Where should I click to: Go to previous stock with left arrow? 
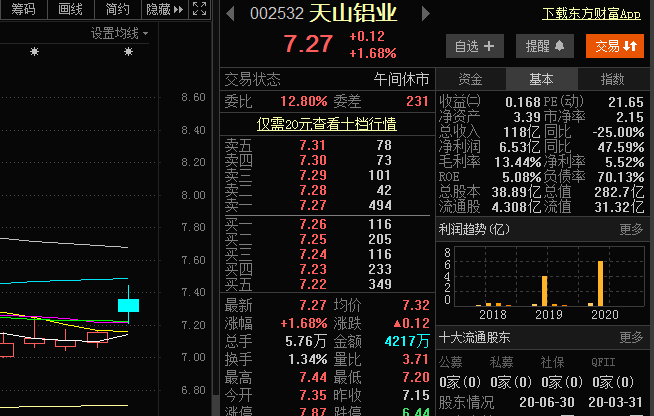coord(230,14)
